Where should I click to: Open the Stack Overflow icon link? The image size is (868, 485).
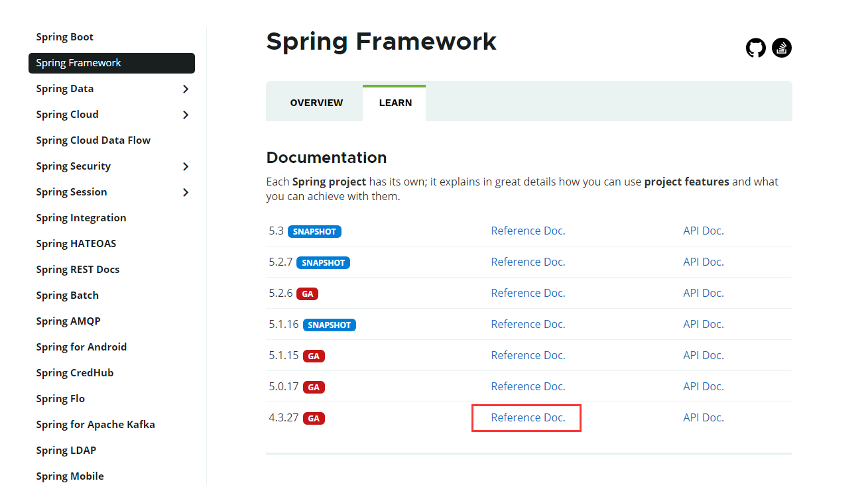pyautogui.click(x=782, y=48)
